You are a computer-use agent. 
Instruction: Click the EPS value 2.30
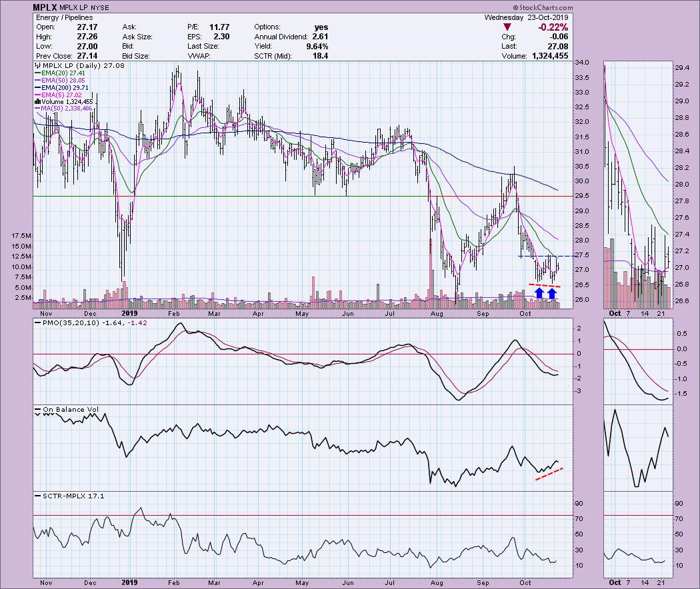tap(221, 37)
